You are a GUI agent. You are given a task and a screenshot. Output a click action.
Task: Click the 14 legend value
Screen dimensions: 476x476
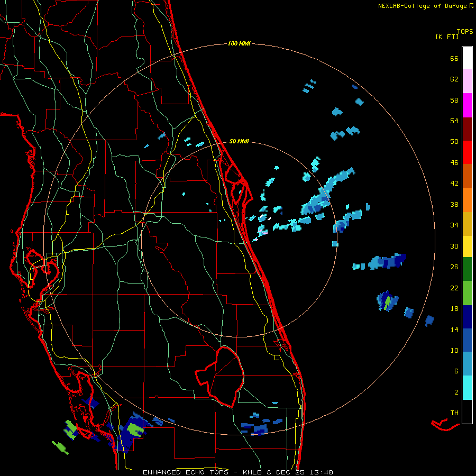pos(454,329)
